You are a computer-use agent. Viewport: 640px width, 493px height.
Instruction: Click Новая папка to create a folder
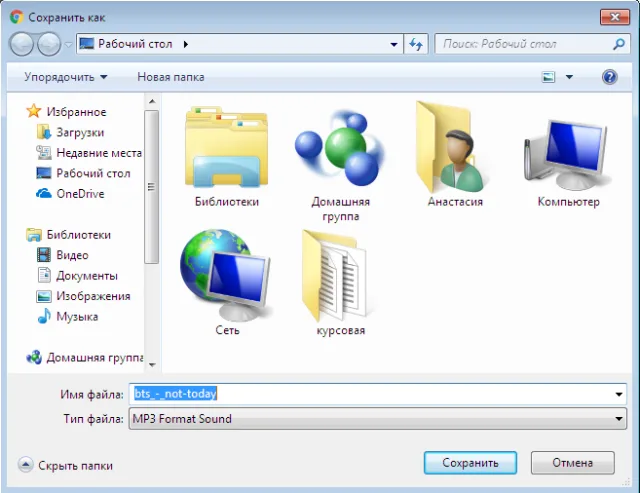[x=171, y=77]
